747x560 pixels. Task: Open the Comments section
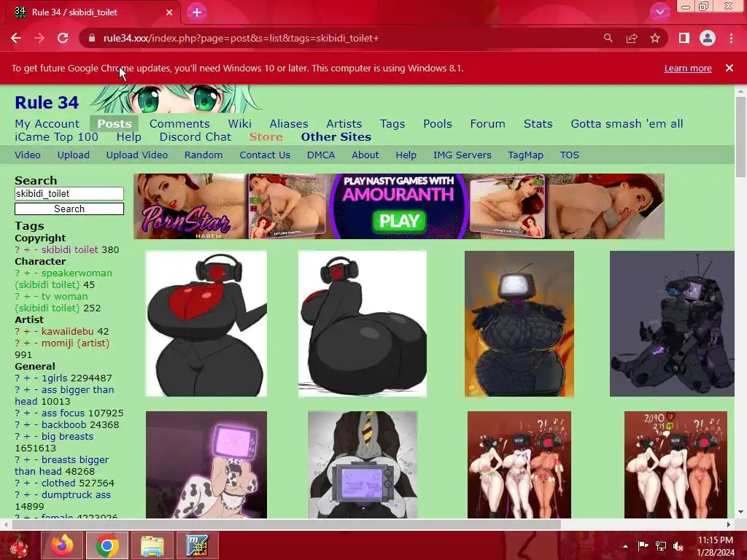pyautogui.click(x=179, y=124)
